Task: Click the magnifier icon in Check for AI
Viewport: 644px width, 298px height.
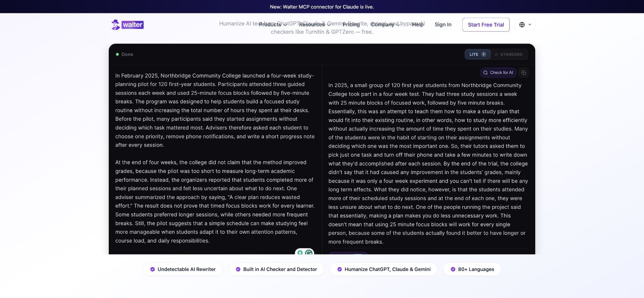Action: (x=485, y=73)
